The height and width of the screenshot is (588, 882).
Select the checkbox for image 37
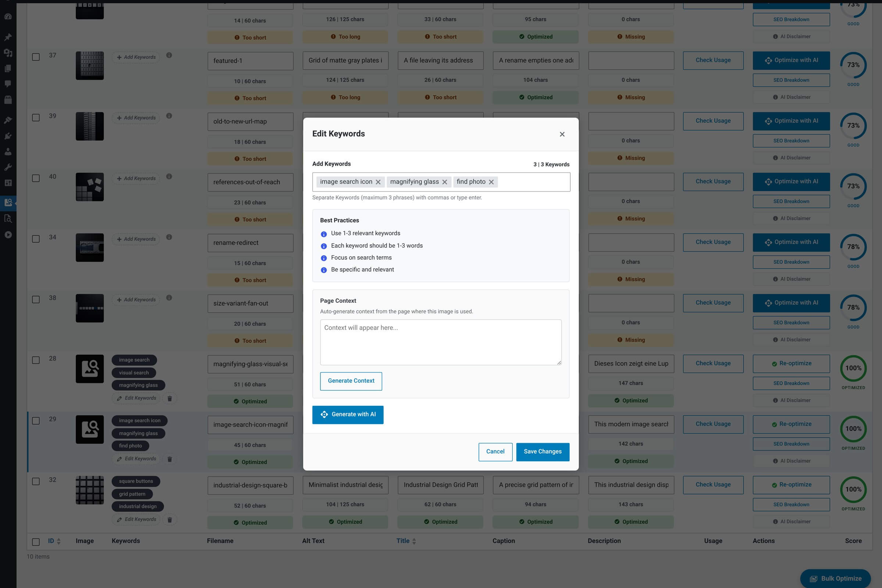pos(36,57)
